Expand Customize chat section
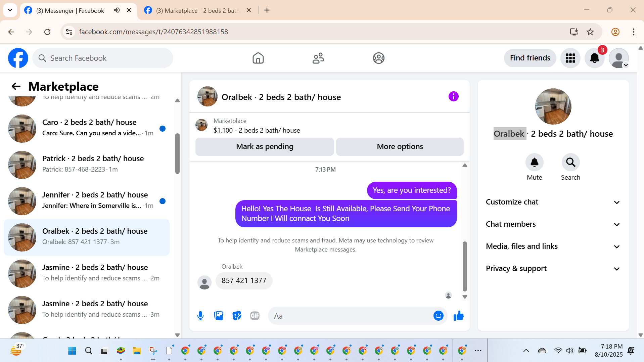 click(553, 202)
